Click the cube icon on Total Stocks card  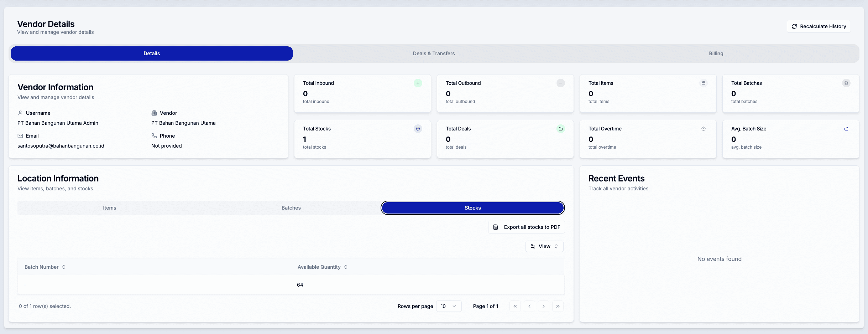coord(418,129)
